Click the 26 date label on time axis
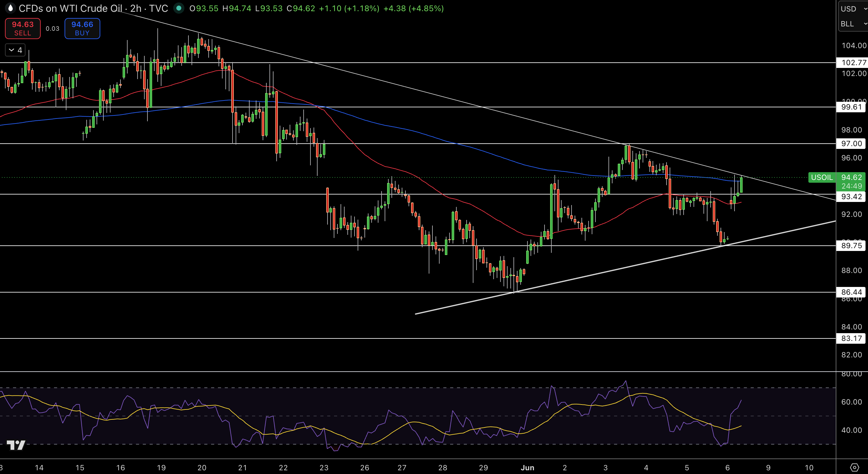 [x=364, y=467]
